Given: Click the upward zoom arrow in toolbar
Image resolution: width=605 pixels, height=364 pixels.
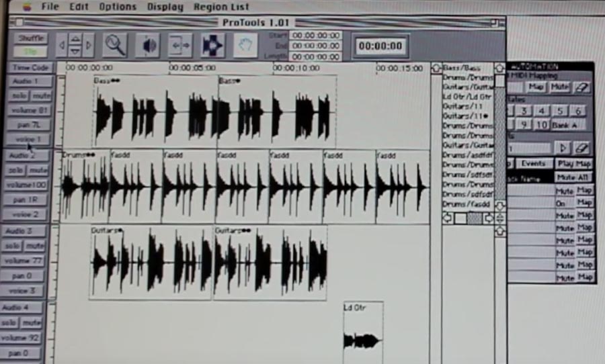Looking at the screenshot, I should [75, 39].
